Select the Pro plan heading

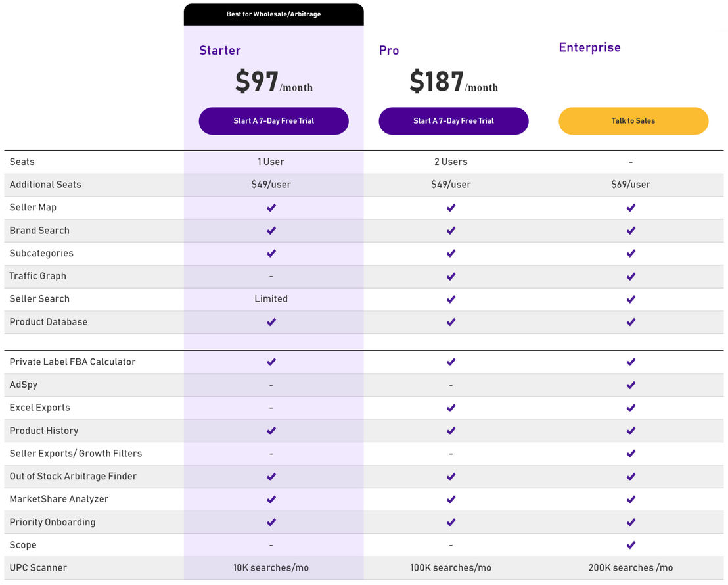click(389, 50)
